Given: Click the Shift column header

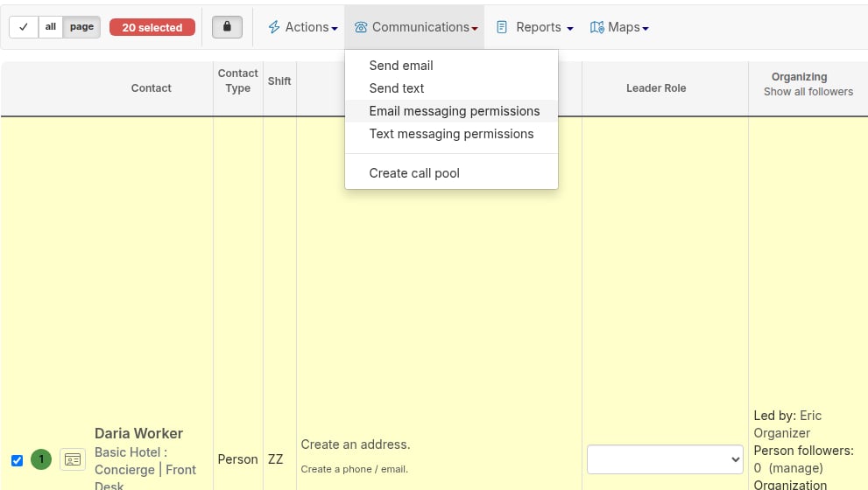Looking at the screenshot, I should pyautogui.click(x=279, y=80).
